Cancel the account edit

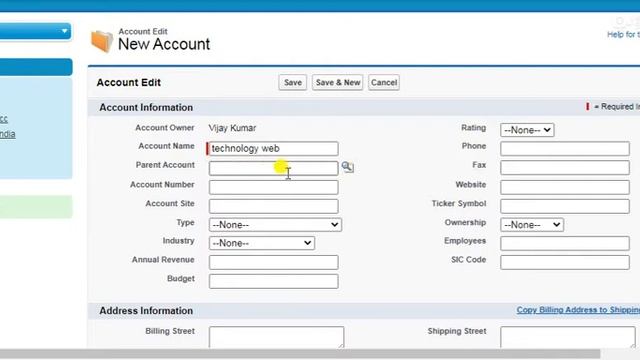pyautogui.click(x=384, y=82)
